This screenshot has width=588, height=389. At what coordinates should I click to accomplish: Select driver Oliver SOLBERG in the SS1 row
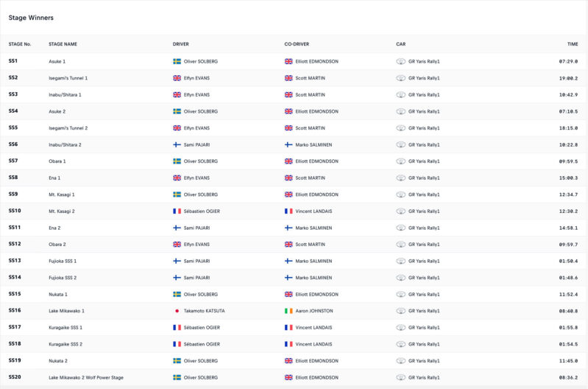[x=201, y=61]
